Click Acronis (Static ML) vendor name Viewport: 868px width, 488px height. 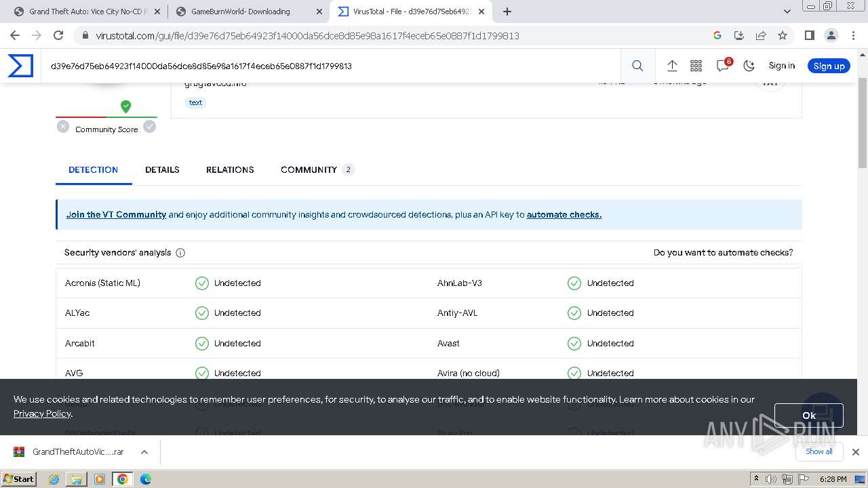coord(102,283)
